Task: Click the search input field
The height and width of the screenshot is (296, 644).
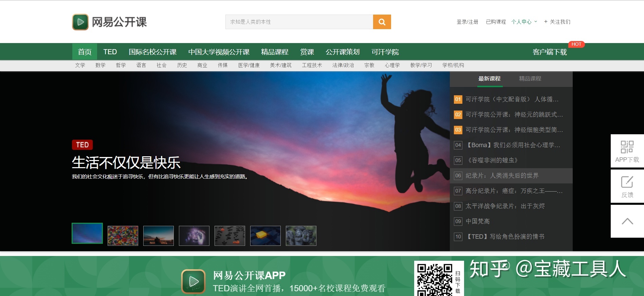Action: 299,22
